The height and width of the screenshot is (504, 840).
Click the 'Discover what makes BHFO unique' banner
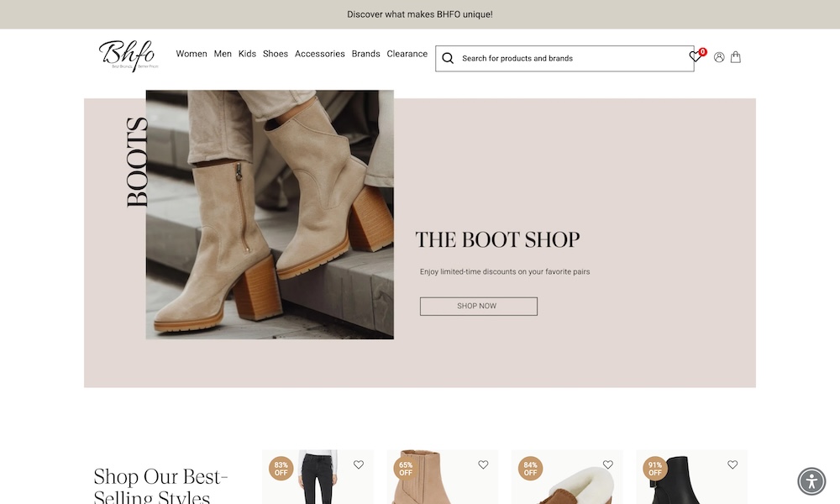coord(420,14)
